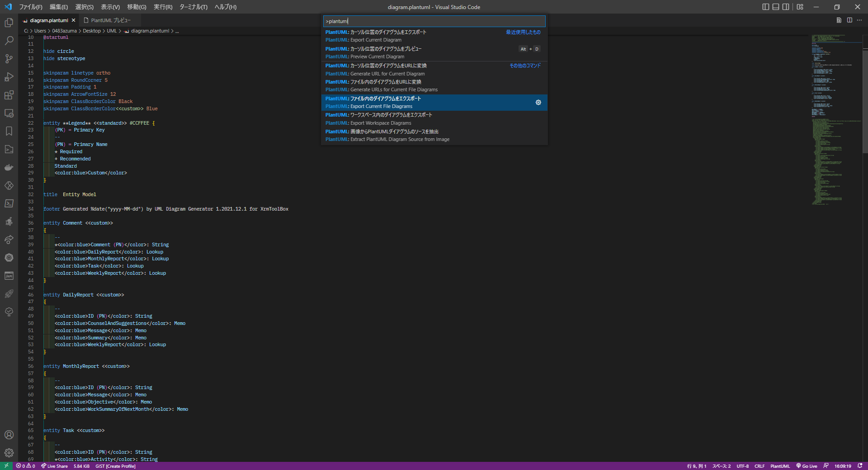
Task: Split the editor to the right
Action: (x=849, y=20)
